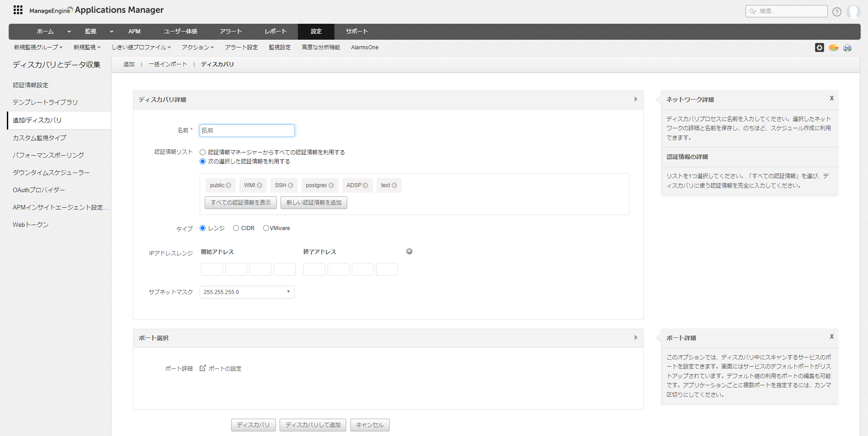Select 認証情報マネージャーからすべての認証情報を利用する radio
Image resolution: width=868 pixels, height=436 pixels.
click(202, 152)
